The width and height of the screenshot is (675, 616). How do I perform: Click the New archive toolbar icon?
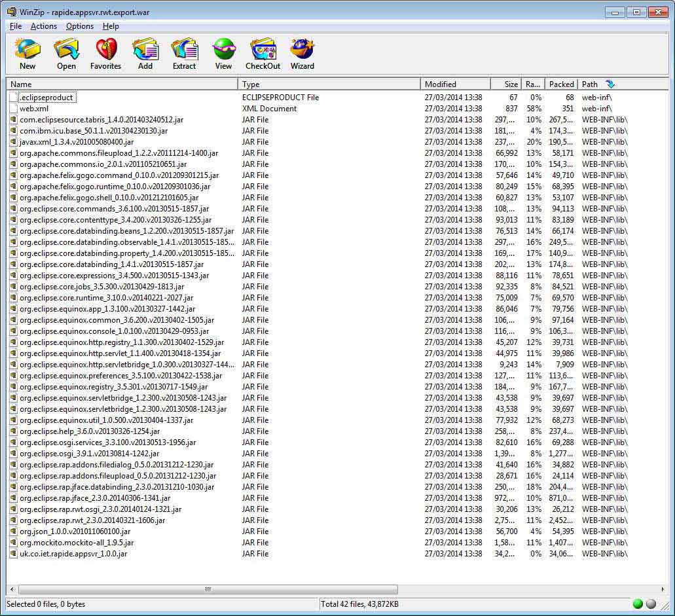pos(27,50)
